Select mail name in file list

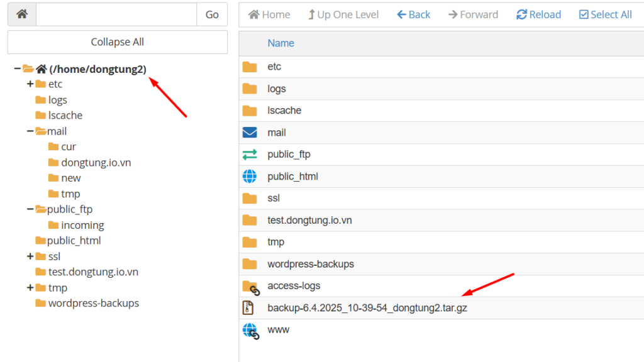coord(277,133)
